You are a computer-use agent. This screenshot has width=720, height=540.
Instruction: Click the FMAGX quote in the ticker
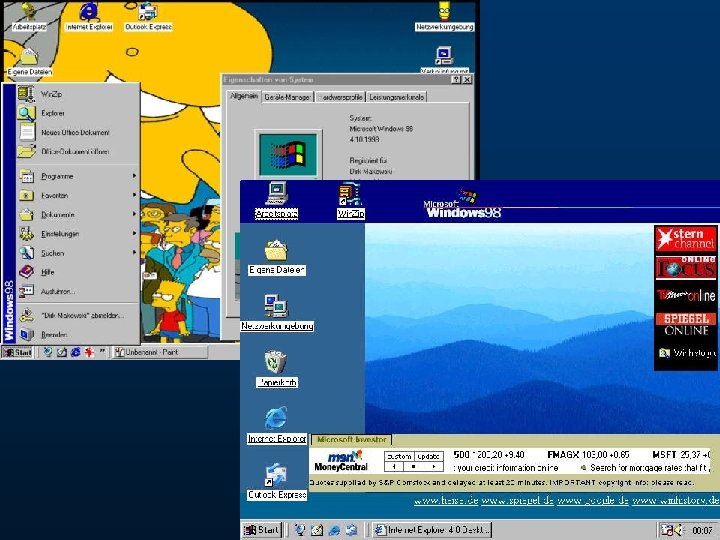pyautogui.click(x=588, y=455)
